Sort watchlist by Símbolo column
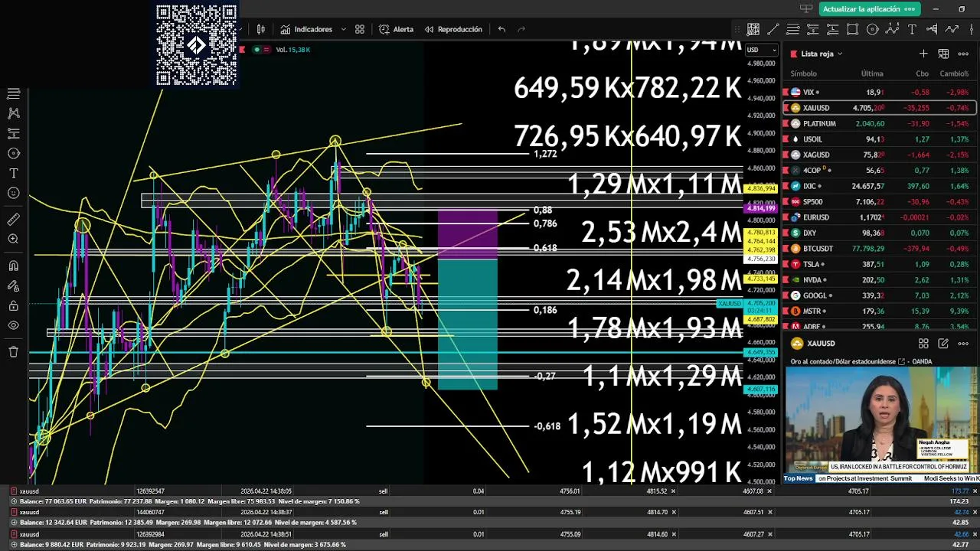This screenshot has width=980, height=551. 803,73
